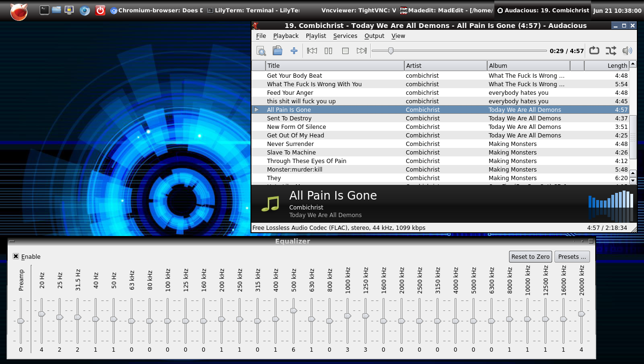Click the music note album art thumbnail
The width and height of the screenshot is (644, 364).
click(270, 204)
